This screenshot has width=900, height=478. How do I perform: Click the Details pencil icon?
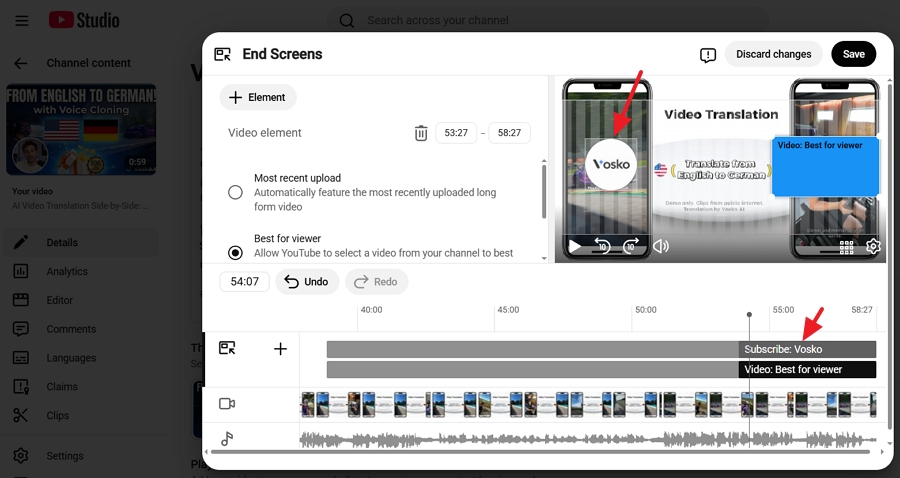21,242
